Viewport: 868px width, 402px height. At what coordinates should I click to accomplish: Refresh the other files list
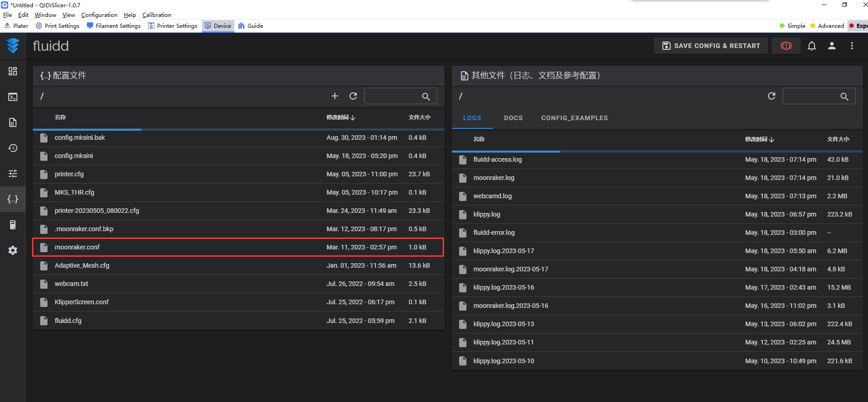pos(772,96)
